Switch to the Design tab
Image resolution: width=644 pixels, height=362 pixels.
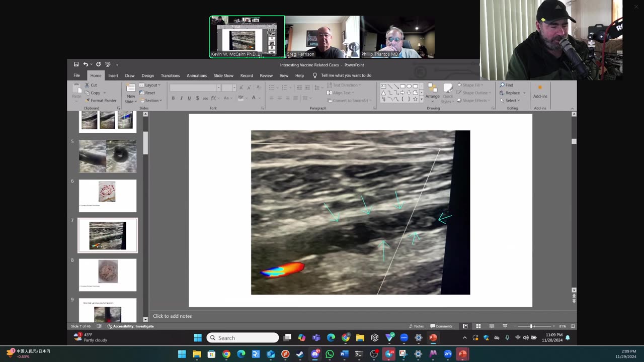147,75
